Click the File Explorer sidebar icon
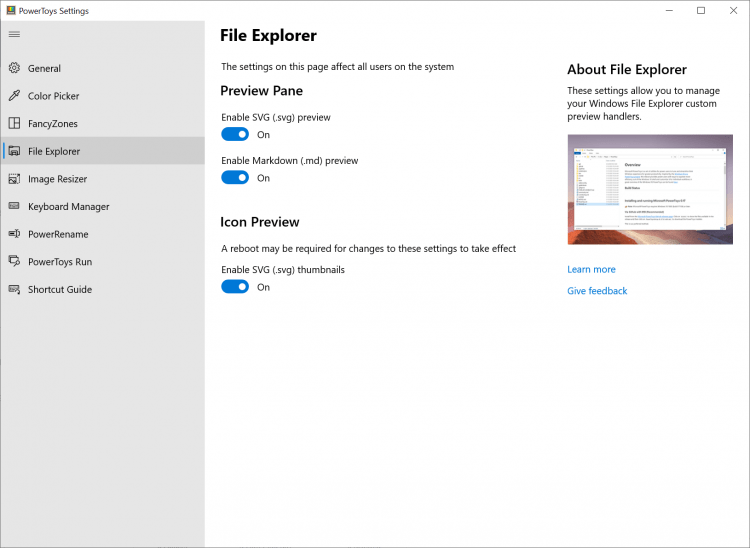Viewport: 750px width, 548px height. pos(14,151)
